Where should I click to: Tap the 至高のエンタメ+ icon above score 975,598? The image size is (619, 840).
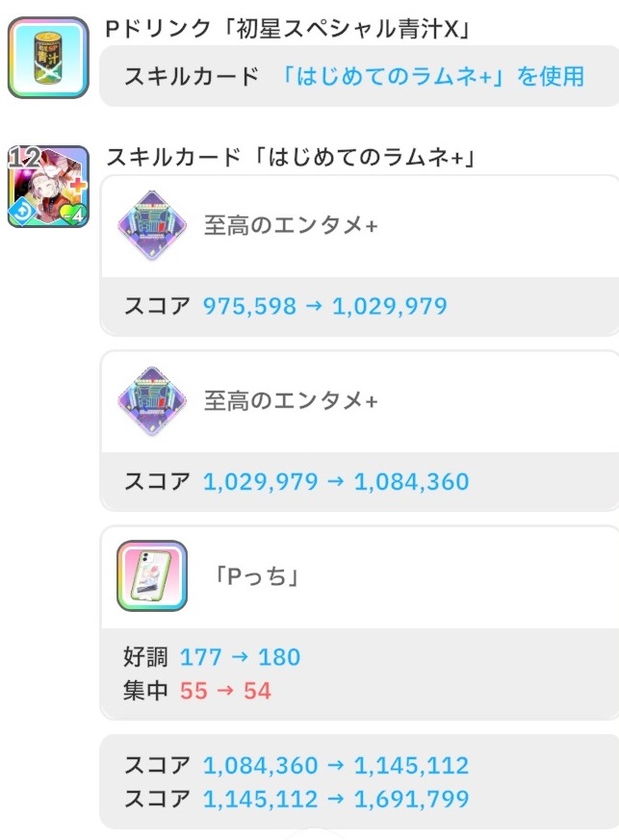[x=150, y=226]
